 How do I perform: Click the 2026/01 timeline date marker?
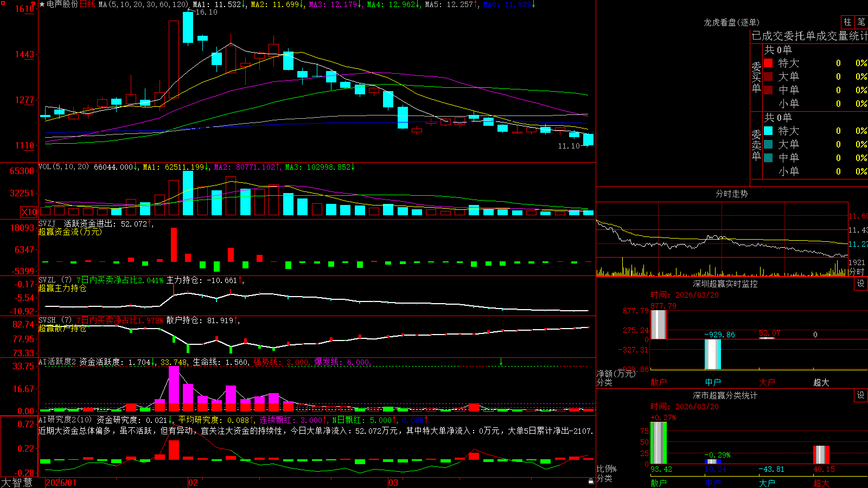point(61,483)
